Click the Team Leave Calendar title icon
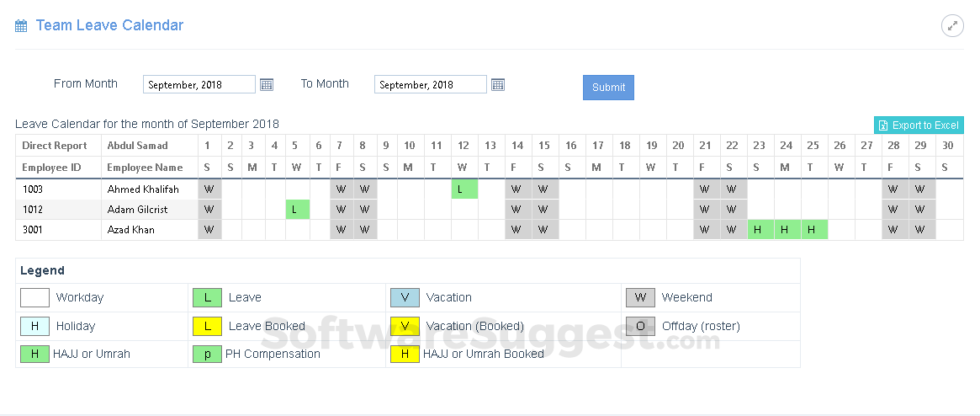 (x=21, y=26)
